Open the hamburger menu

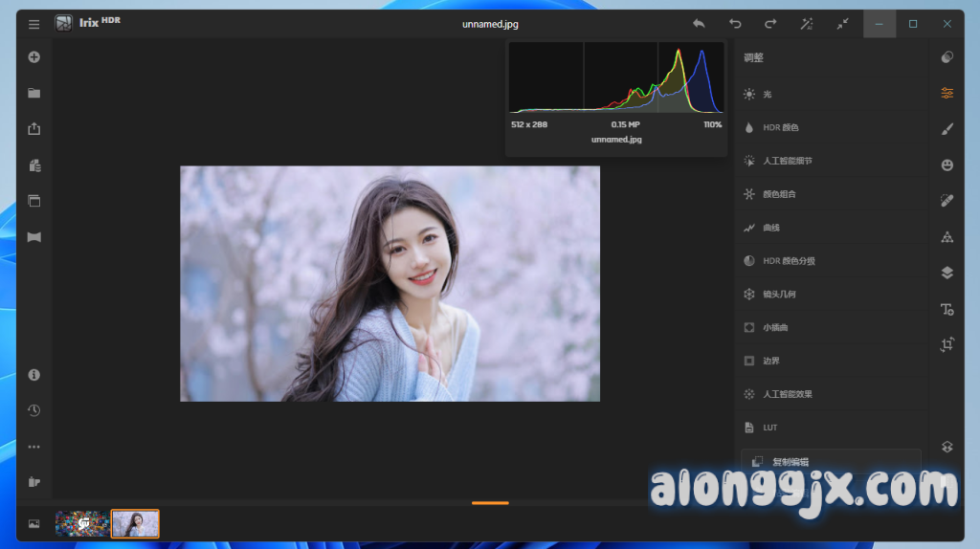[x=33, y=24]
